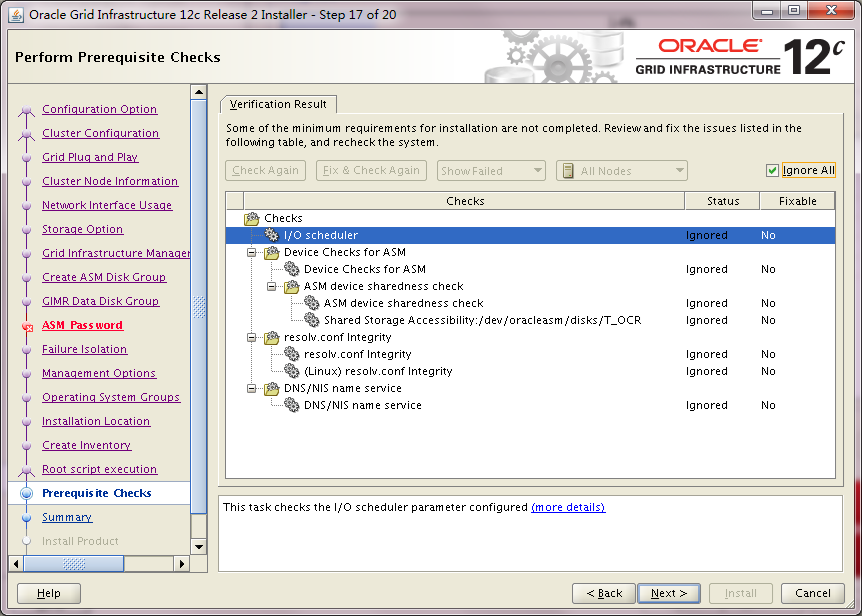862x616 pixels.
Task: Click the (Linux) resolv.conf Integrity gear icon
Action: coord(291,371)
